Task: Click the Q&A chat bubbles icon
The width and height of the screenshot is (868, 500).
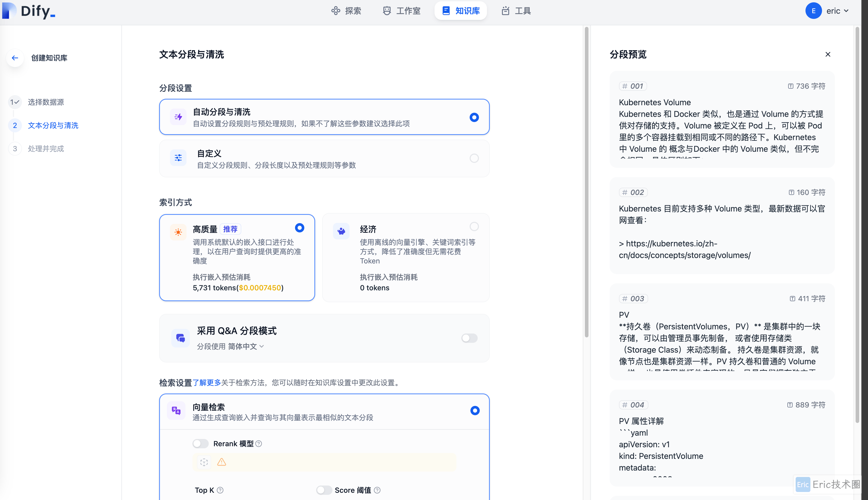Action: (x=181, y=338)
